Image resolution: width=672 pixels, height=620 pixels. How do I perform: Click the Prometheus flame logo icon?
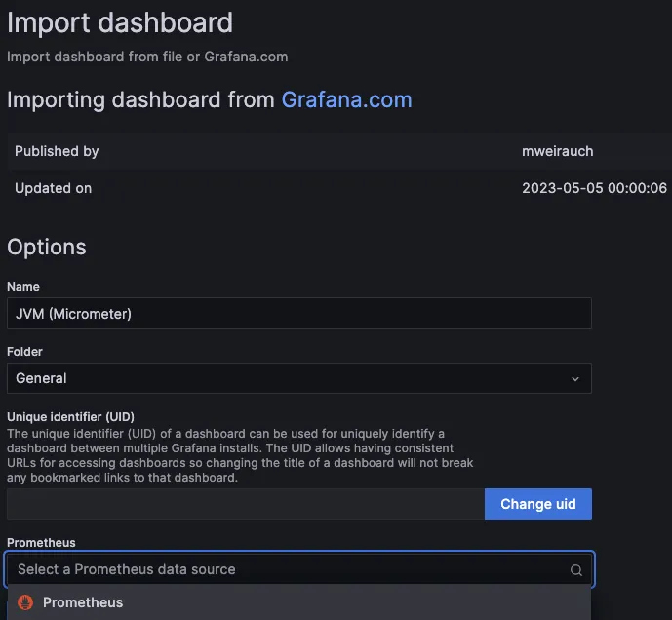(x=25, y=602)
